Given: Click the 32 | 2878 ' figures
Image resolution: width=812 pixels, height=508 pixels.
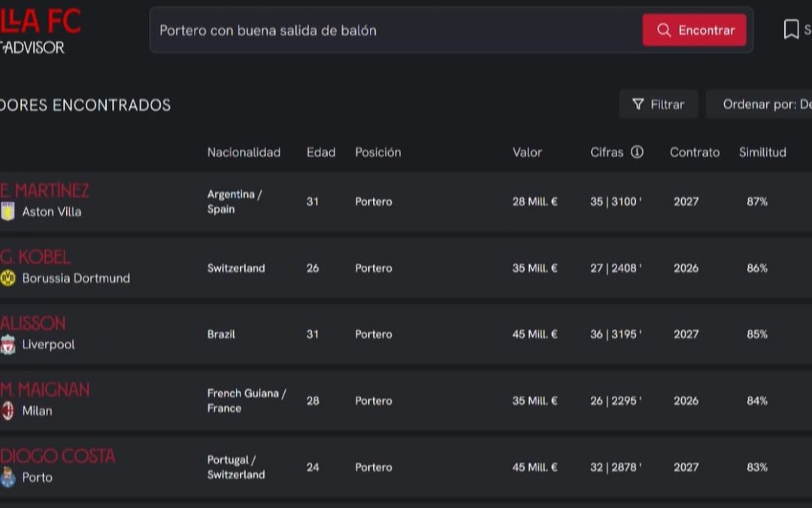Looking at the screenshot, I should [x=616, y=467].
